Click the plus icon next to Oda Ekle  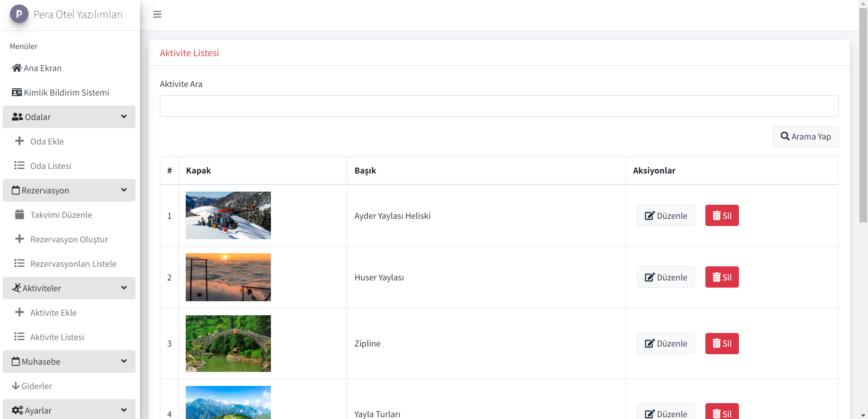(19, 141)
